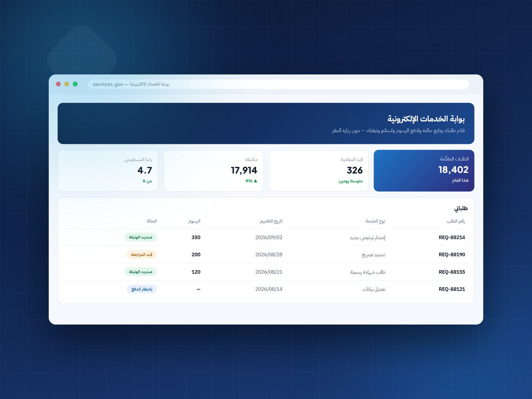532x399 pixels.
Task: Sort by تاريخ التقديم column header
Action: click(271, 221)
